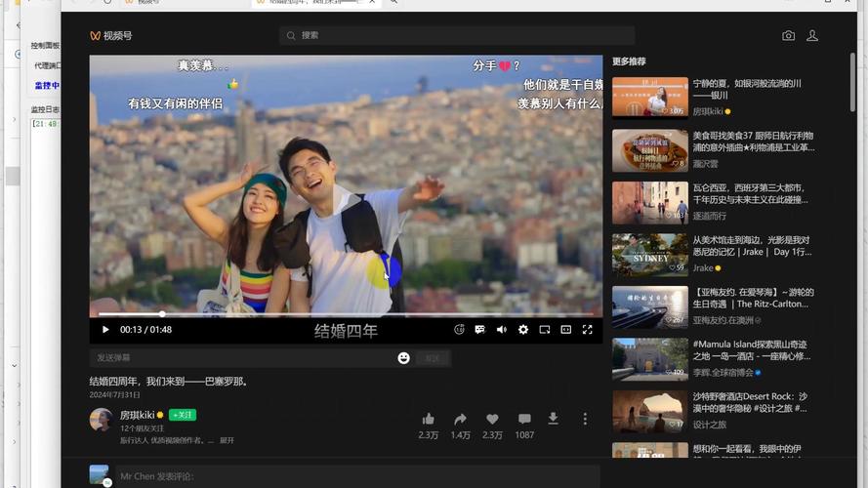Open 亚梅友约 在爱琴海 video title
Screen dimensions: 868x488
pyautogui.click(x=753, y=299)
